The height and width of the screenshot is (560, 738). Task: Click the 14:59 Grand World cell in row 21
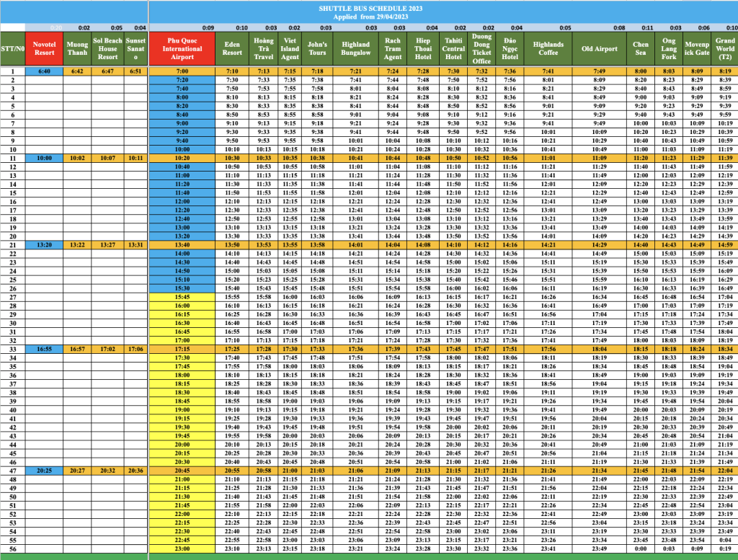(725, 245)
